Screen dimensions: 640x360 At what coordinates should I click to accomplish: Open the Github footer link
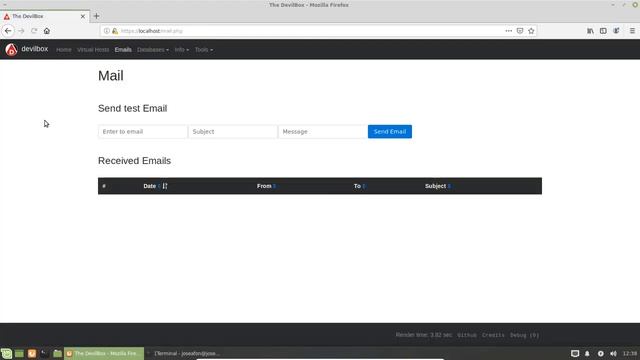tap(467, 335)
